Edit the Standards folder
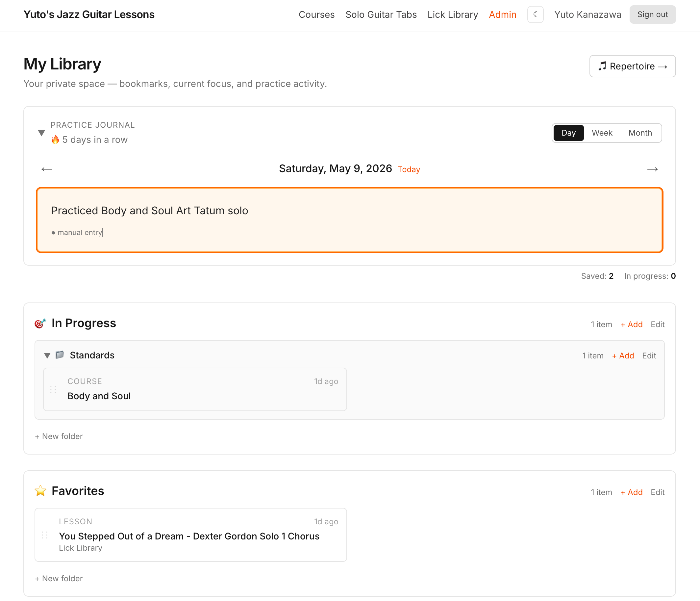The height and width of the screenshot is (601, 700). [649, 355]
